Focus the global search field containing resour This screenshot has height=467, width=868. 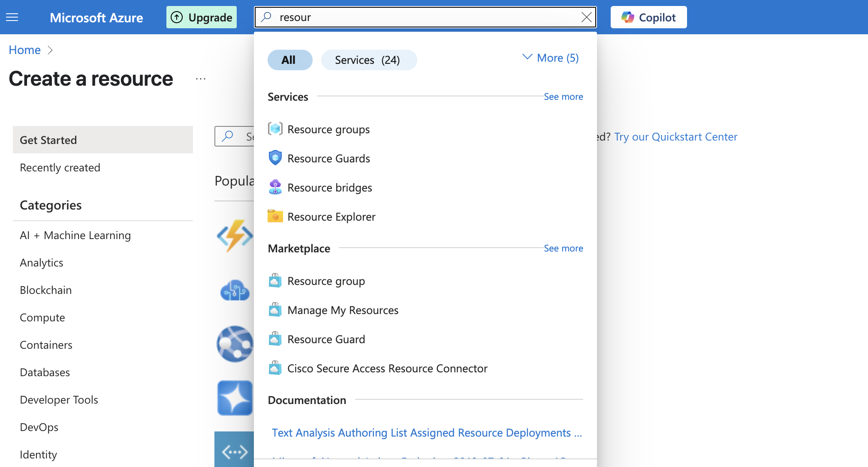pos(425,17)
